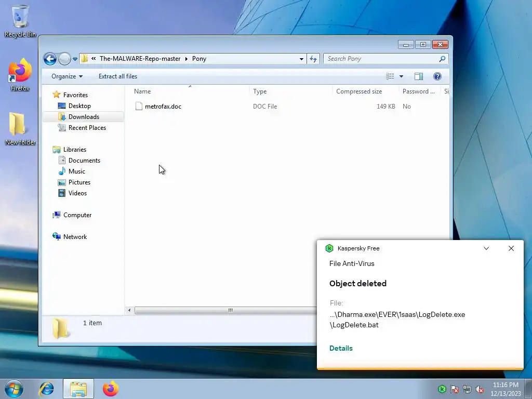The image size is (532, 399).
Task: Maximize the Pony Explorer window
Action: (423, 45)
